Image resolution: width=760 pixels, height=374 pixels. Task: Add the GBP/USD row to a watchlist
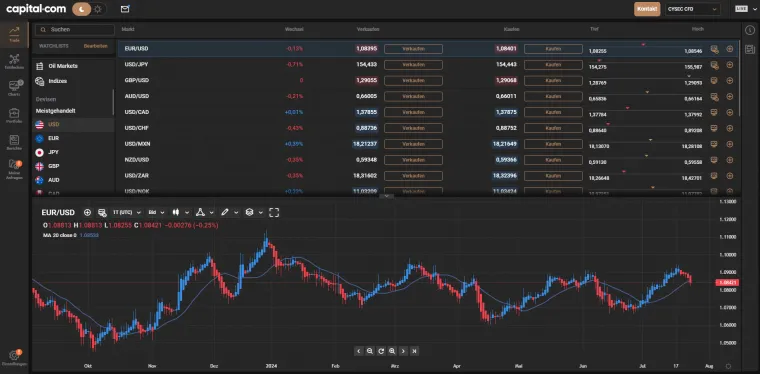pos(729,80)
